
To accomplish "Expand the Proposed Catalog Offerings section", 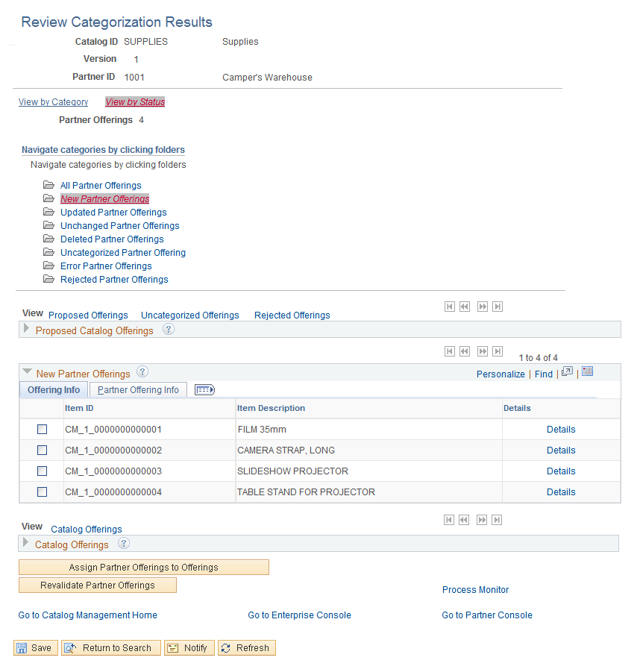I will pos(27,329).
